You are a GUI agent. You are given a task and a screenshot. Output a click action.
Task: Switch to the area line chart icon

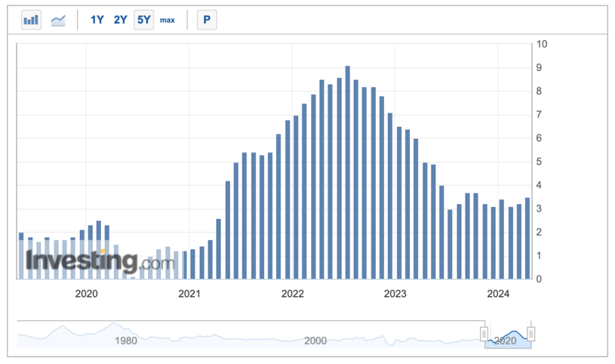[x=58, y=20]
